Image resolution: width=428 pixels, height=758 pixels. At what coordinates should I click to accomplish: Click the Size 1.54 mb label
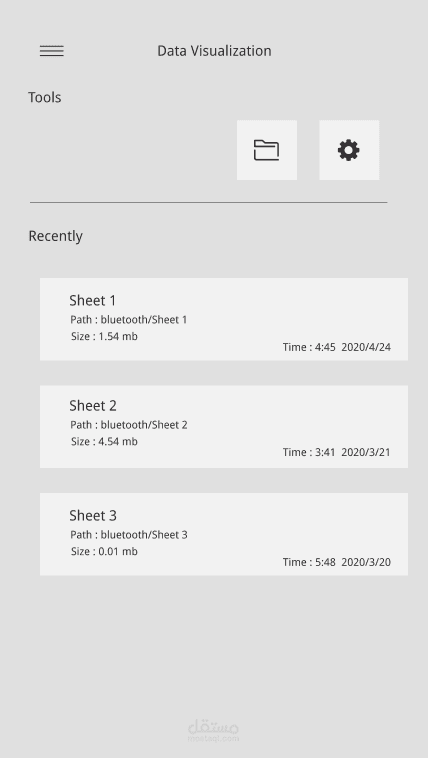[x=104, y=336]
